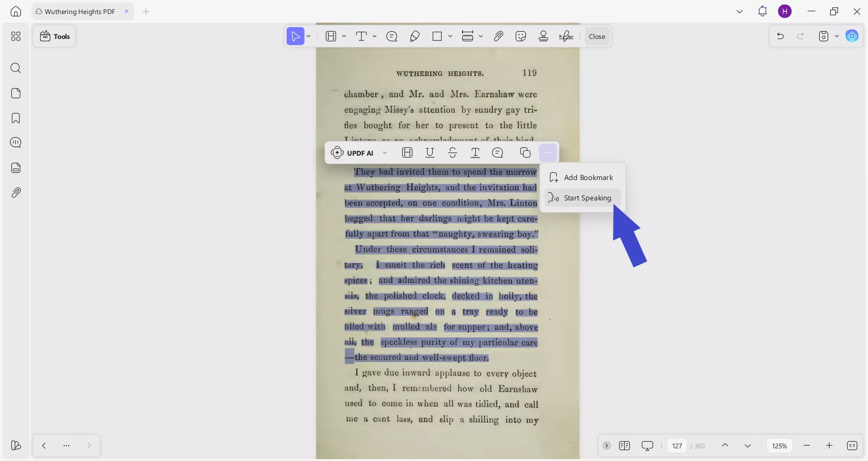Open the user account avatar H
868x461 pixels.
(x=785, y=11)
